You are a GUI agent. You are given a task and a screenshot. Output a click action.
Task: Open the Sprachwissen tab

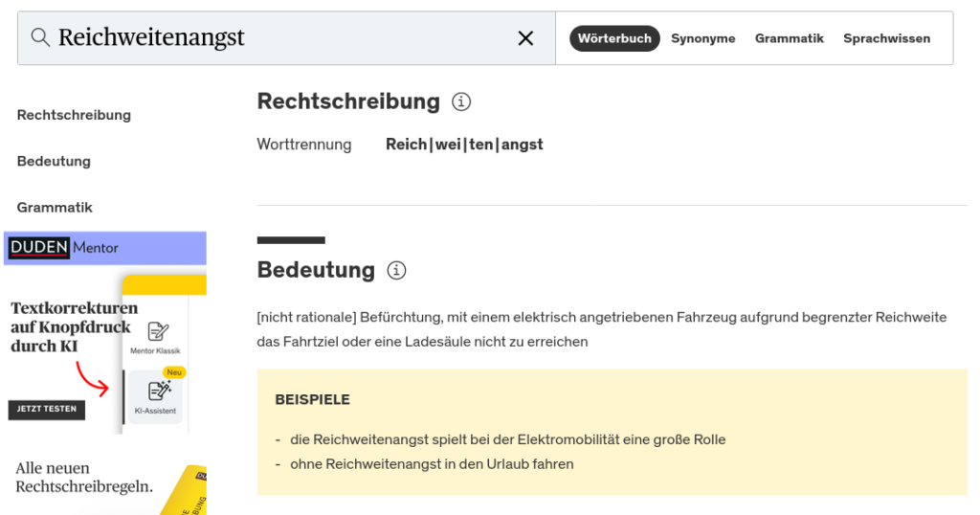point(886,38)
